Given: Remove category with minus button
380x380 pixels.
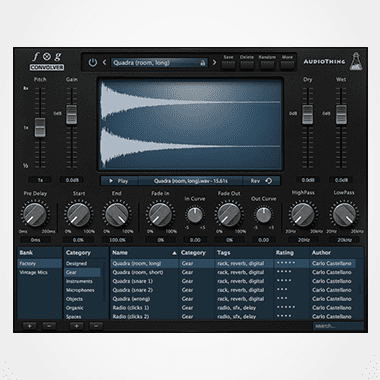Looking at the screenshot, I should (96, 326).
